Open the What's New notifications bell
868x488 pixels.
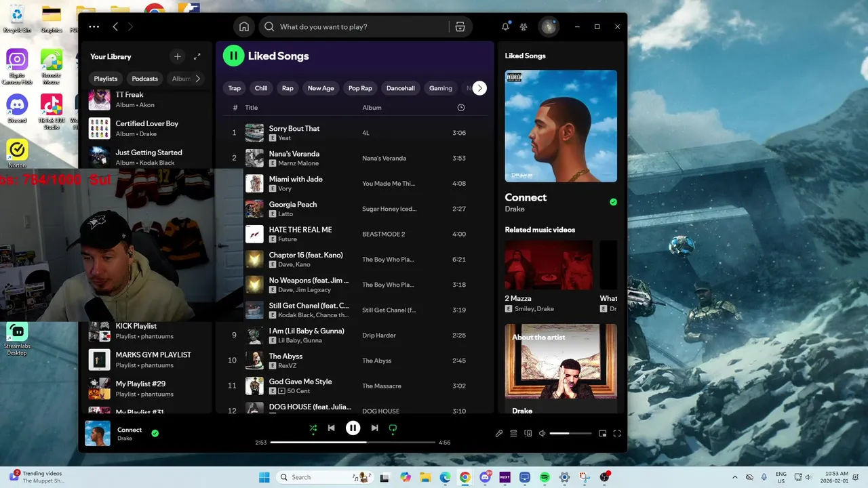tap(505, 26)
